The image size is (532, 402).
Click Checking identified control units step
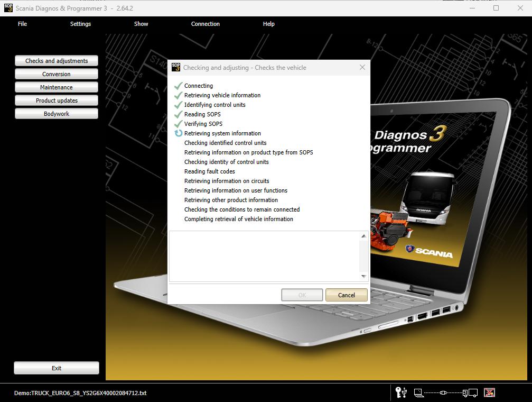coord(225,143)
